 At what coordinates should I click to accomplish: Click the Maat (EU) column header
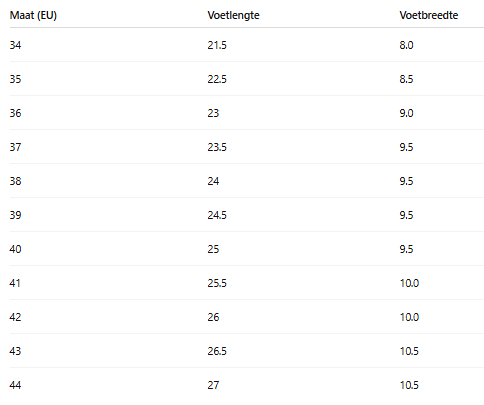click(33, 15)
